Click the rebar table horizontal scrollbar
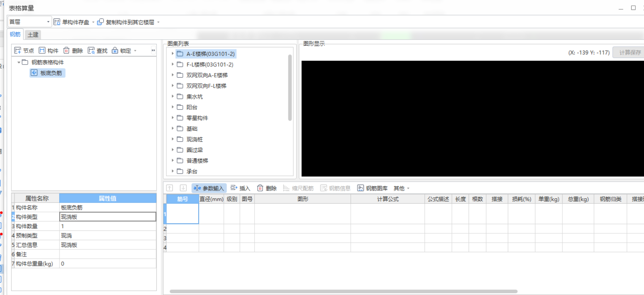644x295 pixels. pyautogui.click(x=344, y=291)
